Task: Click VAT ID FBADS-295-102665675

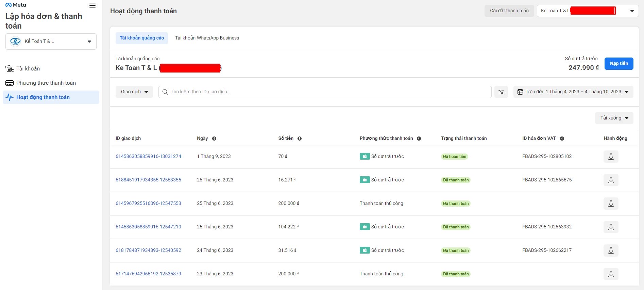Action: (x=547, y=180)
